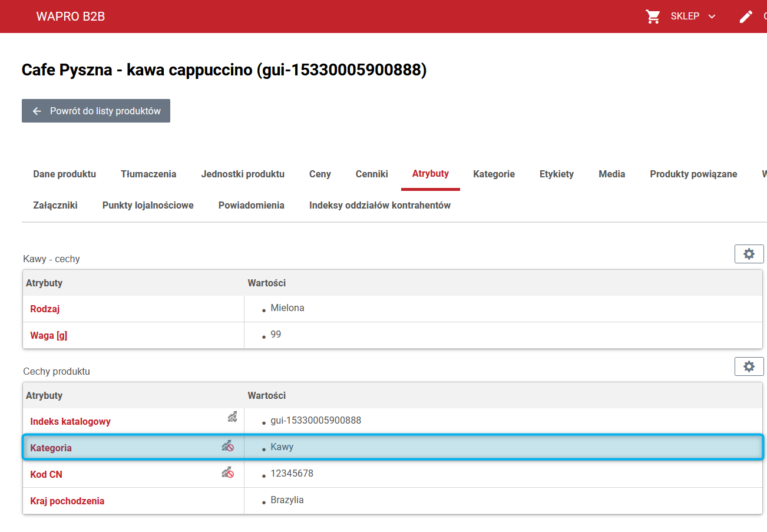Click the WAPRO B2B logo text
The height and width of the screenshot is (532, 767).
[x=71, y=16]
